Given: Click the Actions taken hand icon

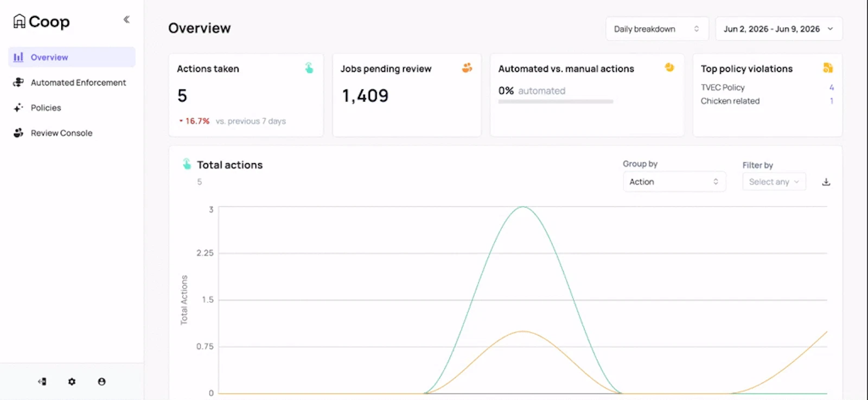Looking at the screenshot, I should [x=309, y=68].
